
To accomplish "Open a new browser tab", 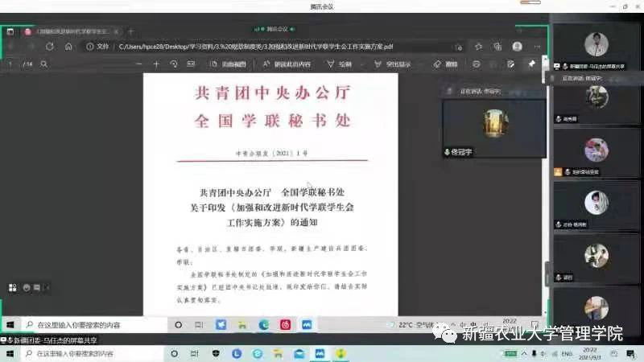I will (131, 31).
